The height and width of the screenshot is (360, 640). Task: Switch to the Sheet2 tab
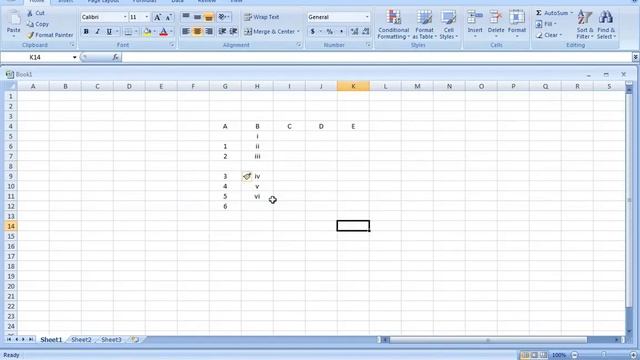pos(81,340)
